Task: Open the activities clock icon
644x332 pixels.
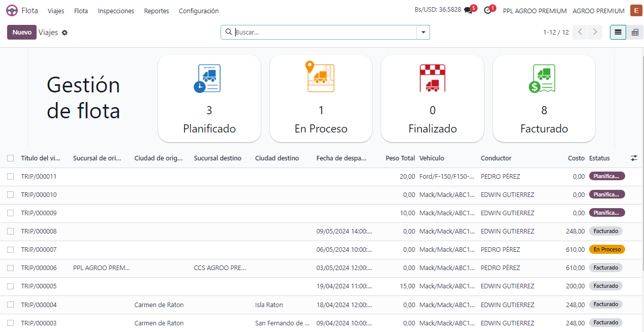Action: pyautogui.click(x=488, y=11)
